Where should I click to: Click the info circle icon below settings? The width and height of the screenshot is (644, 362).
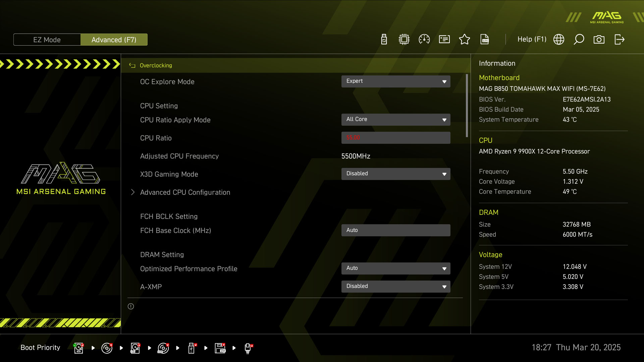[x=131, y=306]
